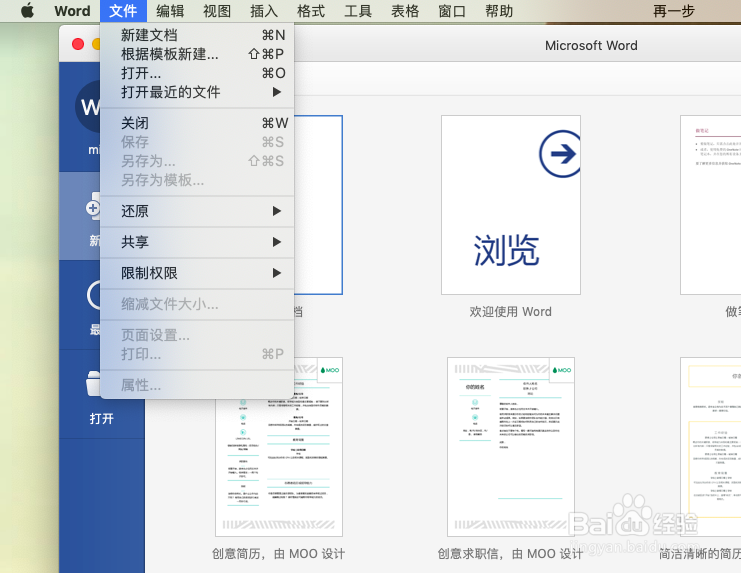Image resolution: width=741 pixels, height=573 pixels.
Task: Click the new document plus icon in sidebar
Action: coord(93,207)
